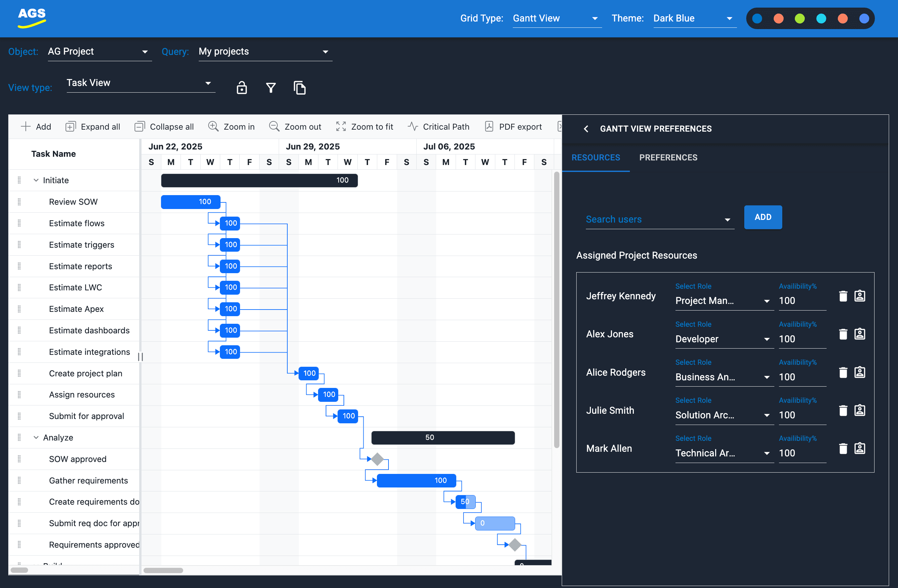This screenshot has width=898, height=588.
Task: Click the Zoom to fit icon
Action: tap(341, 126)
